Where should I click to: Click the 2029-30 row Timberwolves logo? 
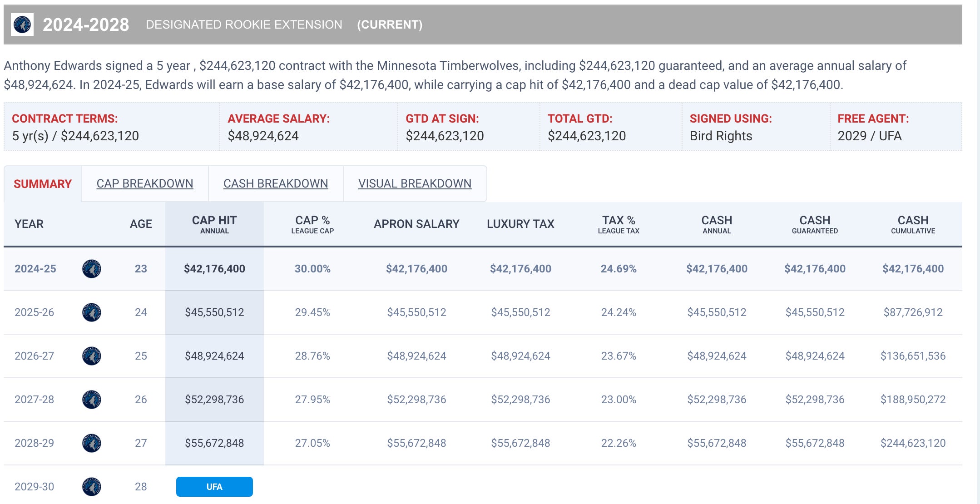pos(92,487)
